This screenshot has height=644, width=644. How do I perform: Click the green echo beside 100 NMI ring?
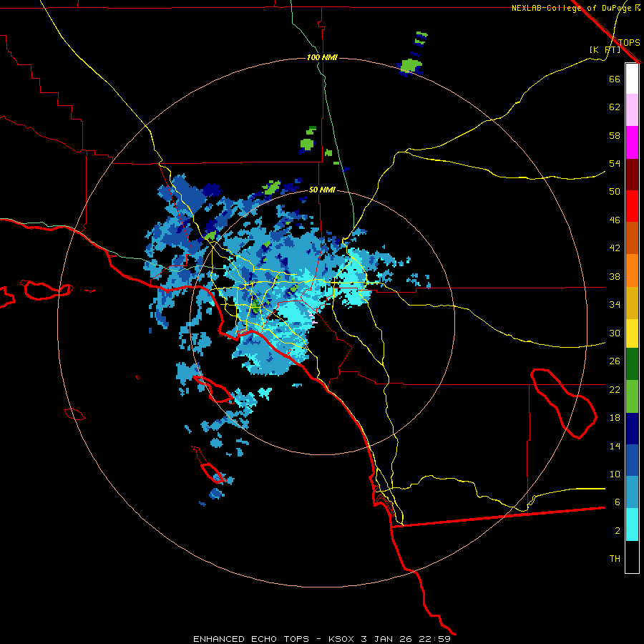point(411,65)
